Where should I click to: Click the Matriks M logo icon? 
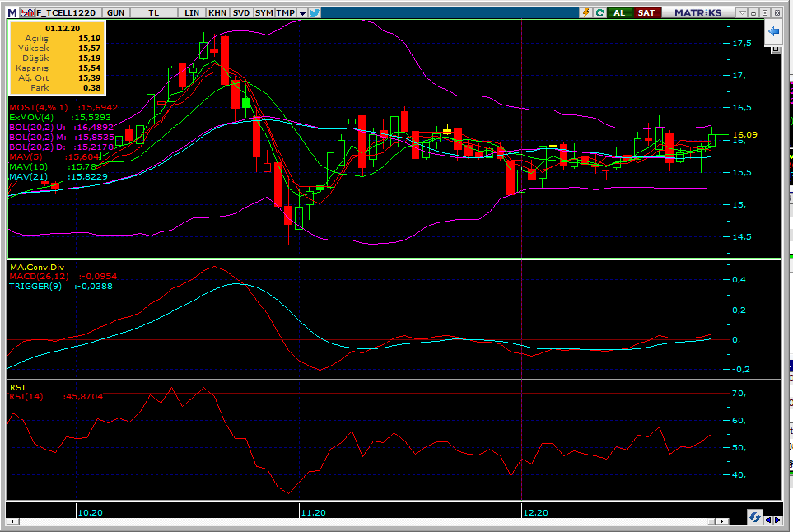pos(12,12)
